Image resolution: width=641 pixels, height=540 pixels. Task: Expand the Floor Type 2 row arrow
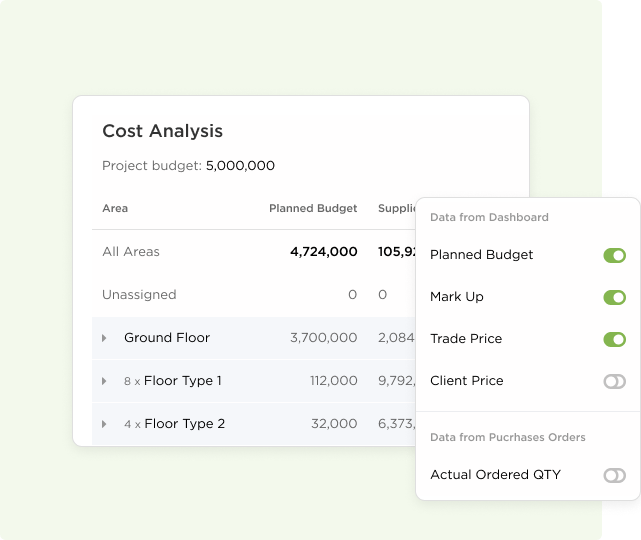pyautogui.click(x=104, y=424)
